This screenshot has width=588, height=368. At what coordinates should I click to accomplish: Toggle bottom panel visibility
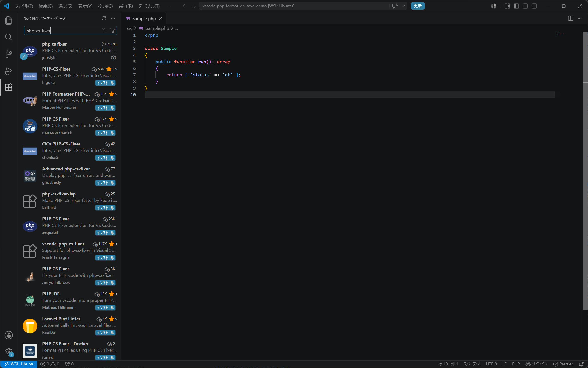525,6
